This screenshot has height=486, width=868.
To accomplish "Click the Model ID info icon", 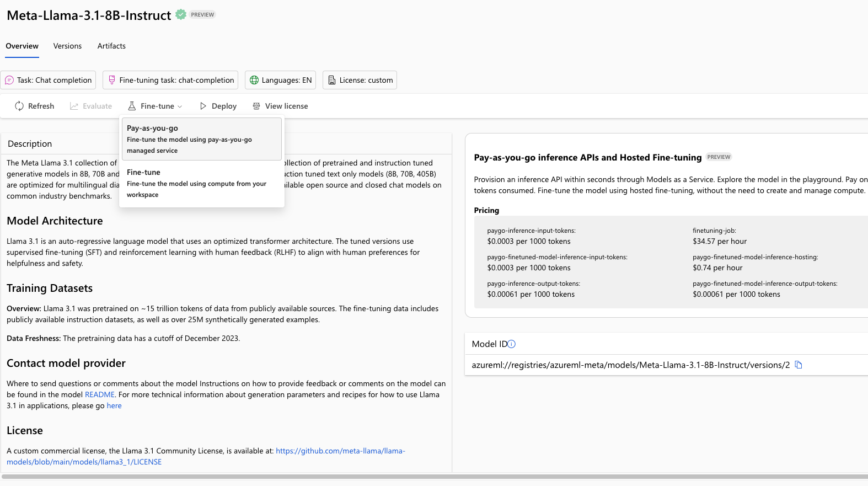I will pyautogui.click(x=512, y=344).
